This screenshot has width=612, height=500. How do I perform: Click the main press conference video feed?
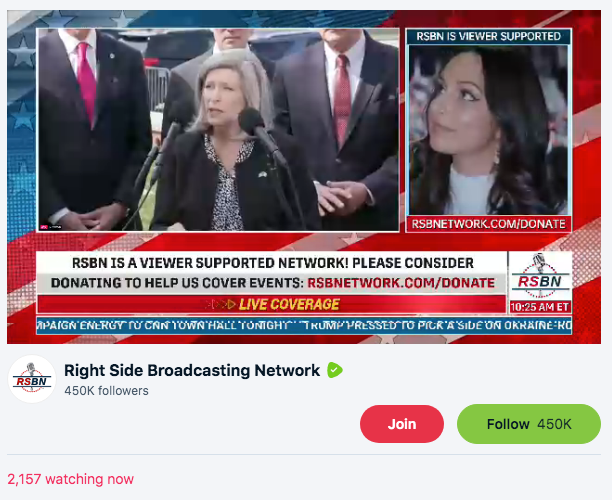tap(218, 130)
